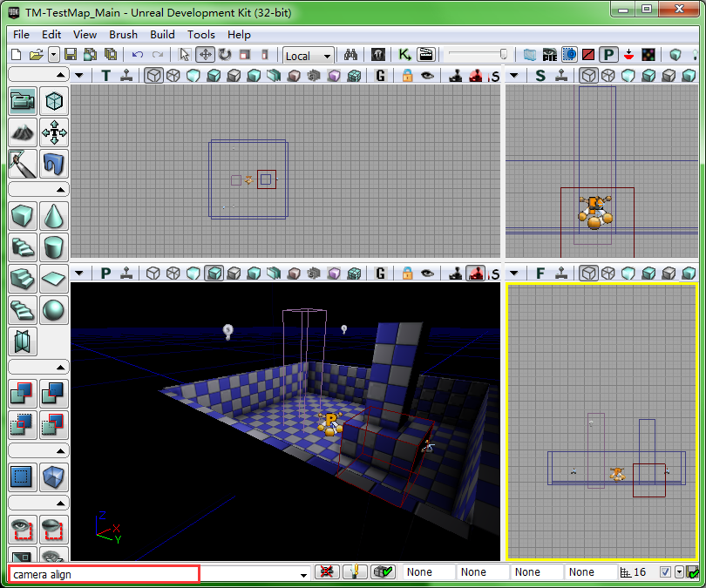Toggle the grid snap checkbox in status bar
Image resolution: width=706 pixels, height=588 pixels.
click(x=665, y=571)
